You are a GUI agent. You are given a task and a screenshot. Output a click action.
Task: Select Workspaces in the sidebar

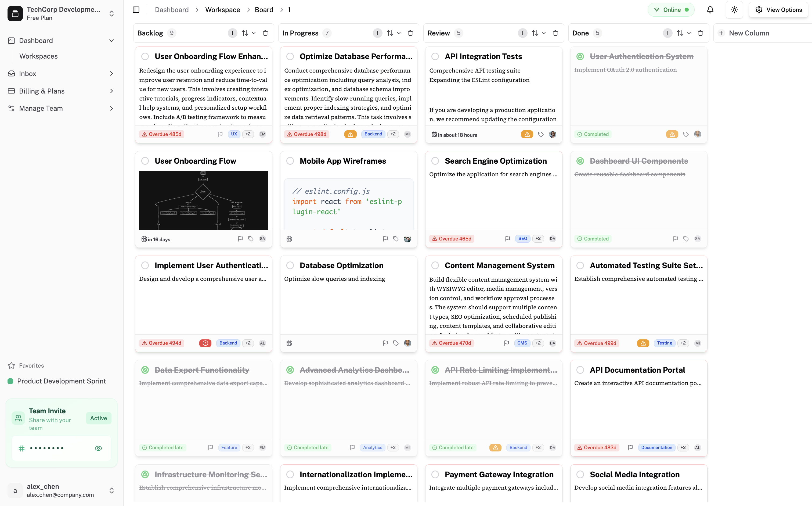38,56
